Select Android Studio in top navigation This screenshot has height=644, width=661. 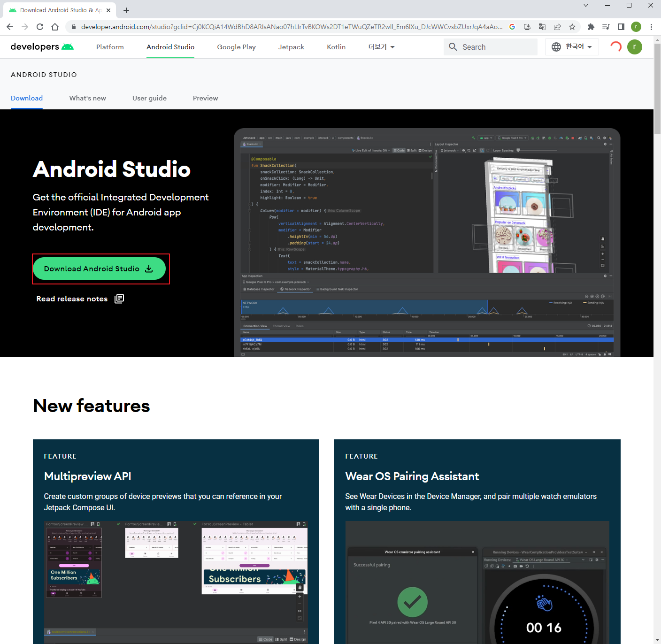pos(170,47)
